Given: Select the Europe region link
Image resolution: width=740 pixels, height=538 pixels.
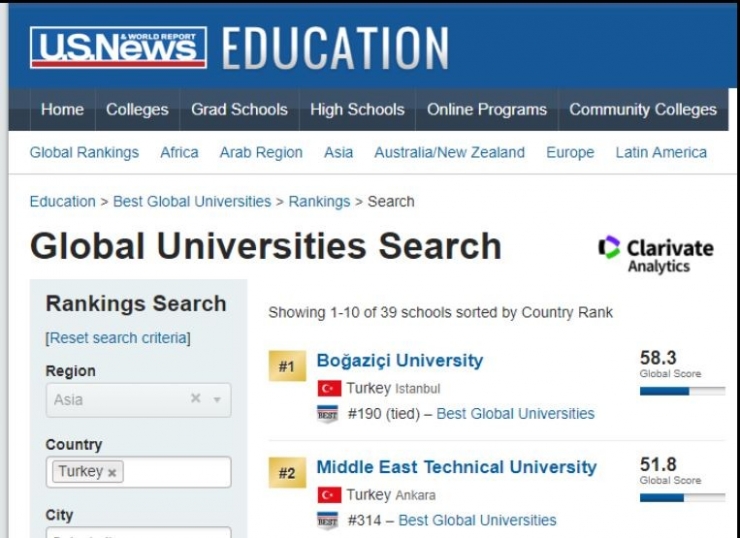Looking at the screenshot, I should click(x=570, y=152).
